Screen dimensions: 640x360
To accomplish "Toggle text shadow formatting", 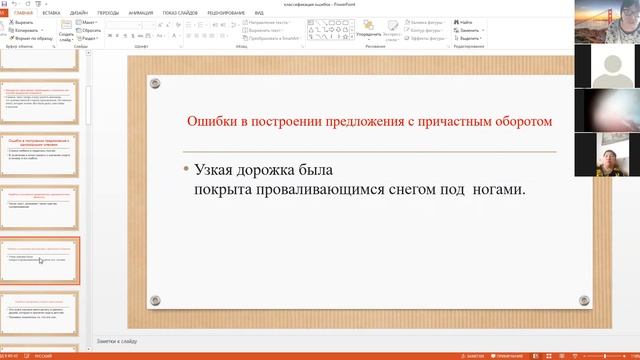I will pyautogui.click(x=133, y=36).
